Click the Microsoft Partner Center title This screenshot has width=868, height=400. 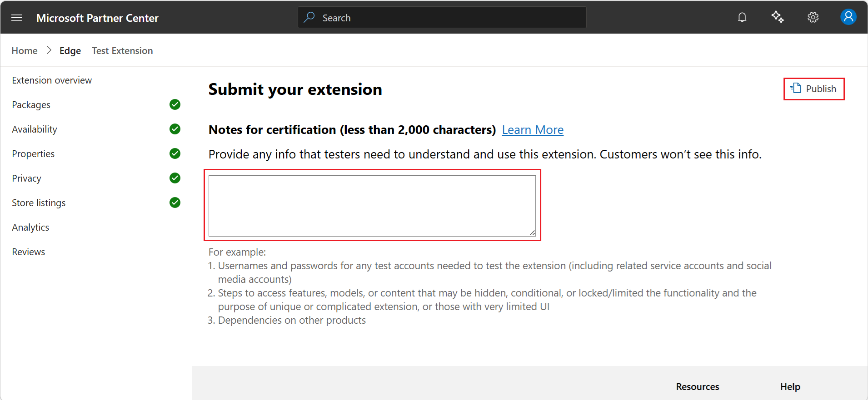point(97,18)
